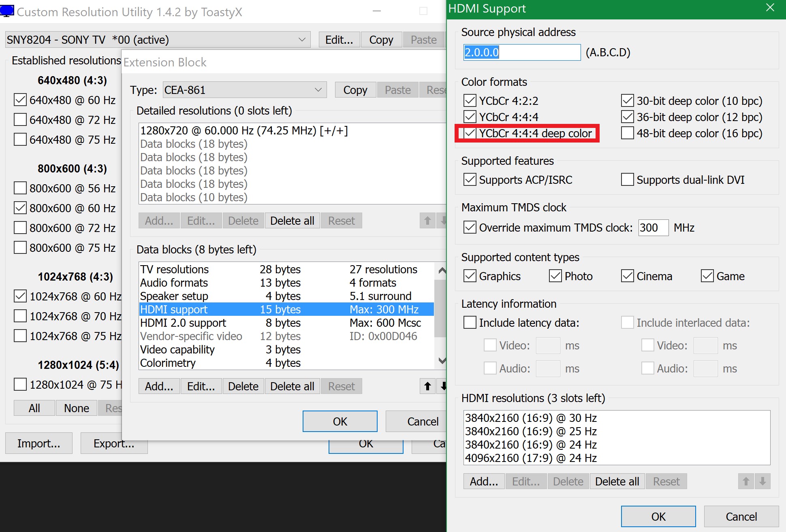Toggle Supports ACP/ISRC checkbox
The image size is (786, 532).
[470, 179]
